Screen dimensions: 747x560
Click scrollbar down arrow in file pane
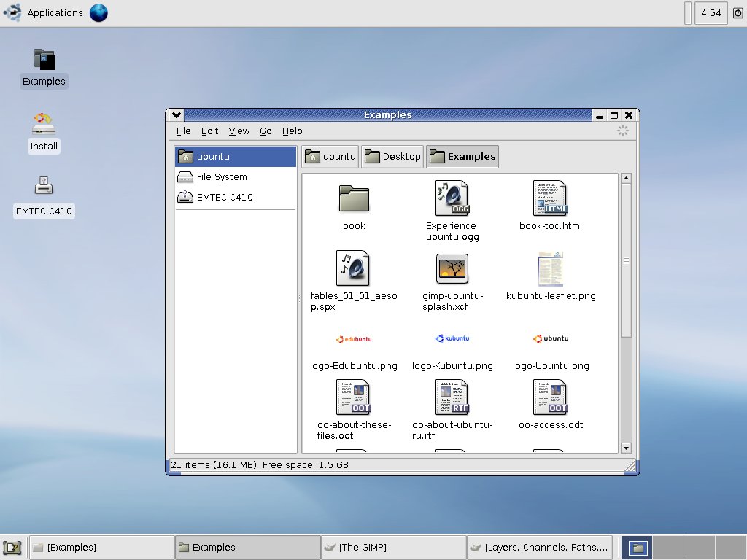click(x=626, y=448)
